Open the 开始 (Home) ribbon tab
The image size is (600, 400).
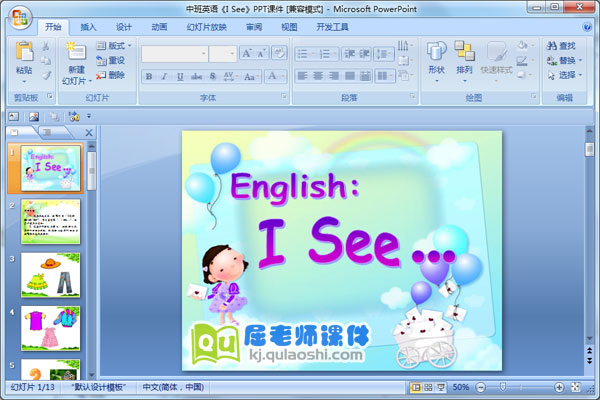pos(53,27)
